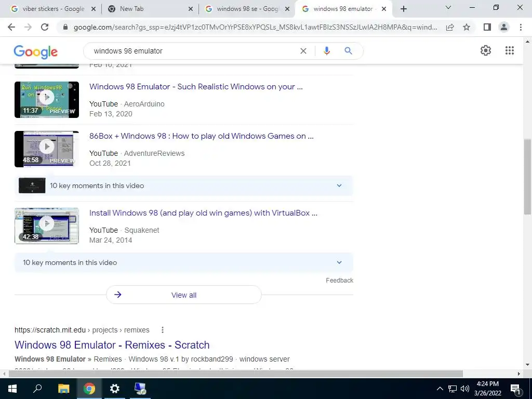Open the Google apps grid
The width and height of the screenshot is (532, 399).
pyautogui.click(x=509, y=50)
